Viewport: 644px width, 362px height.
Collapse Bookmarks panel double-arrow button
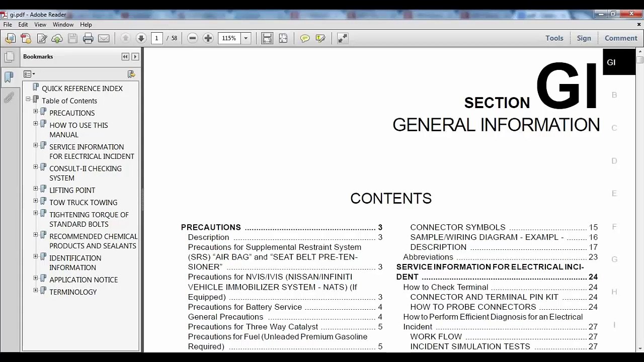point(125,57)
